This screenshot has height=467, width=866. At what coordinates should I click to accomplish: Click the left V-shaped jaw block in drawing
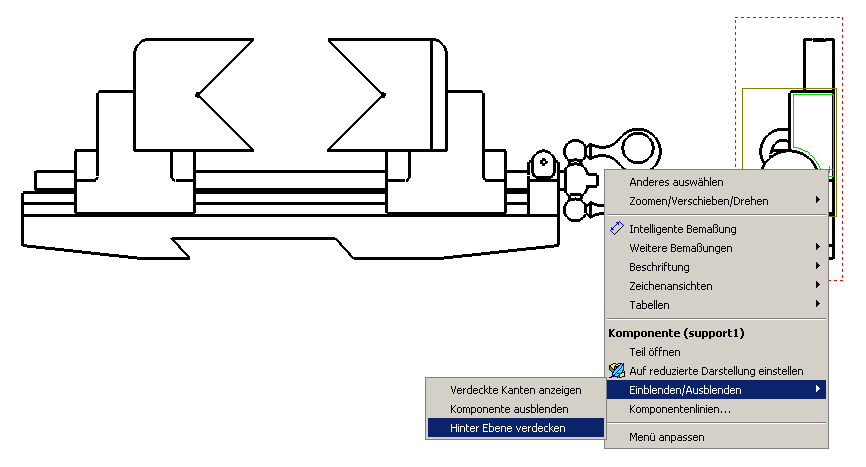pos(166,94)
